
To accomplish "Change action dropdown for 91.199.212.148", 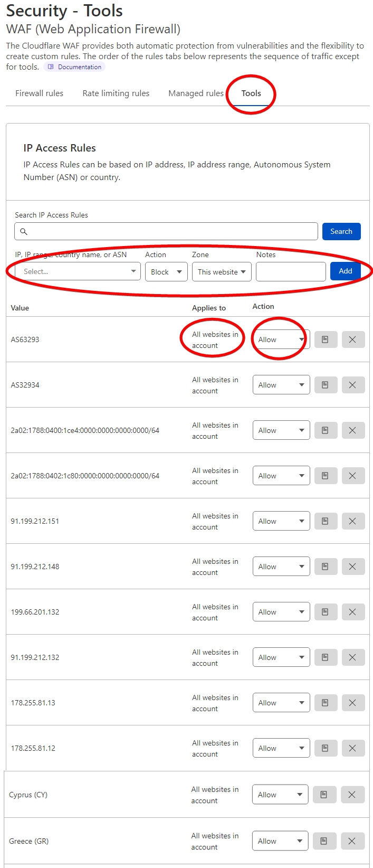I will coord(281,567).
